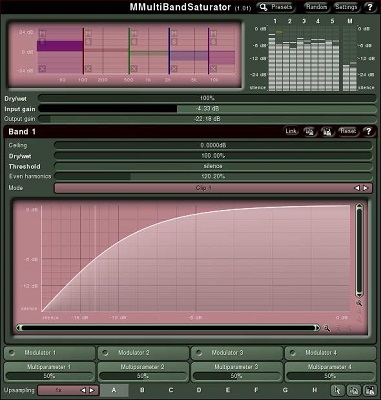Switch to preset slot F
Viewport: 381px width, 400px height.
pos(256,390)
